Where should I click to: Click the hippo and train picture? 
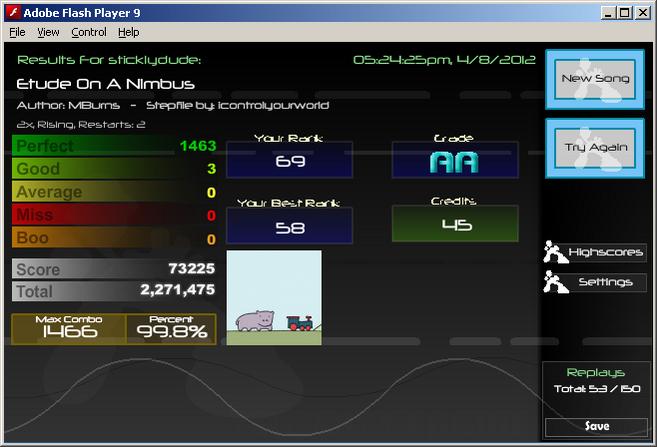pyautogui.click(x=274, y=298)
